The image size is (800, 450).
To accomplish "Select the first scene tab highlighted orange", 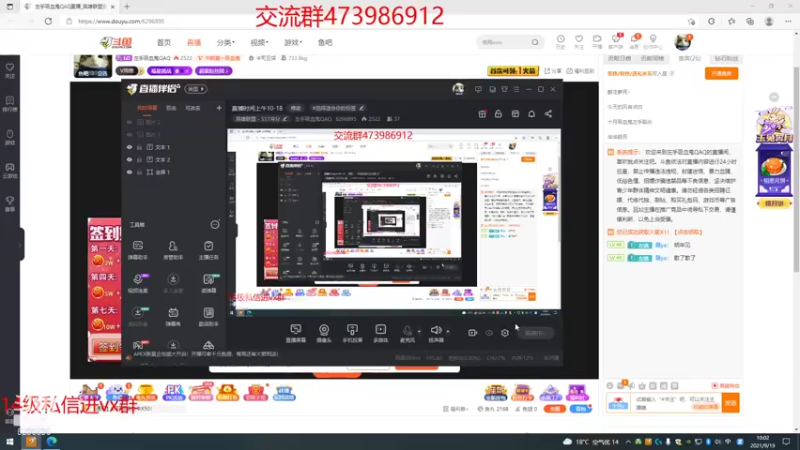I will pyautogui.click(x=147, y=108).
